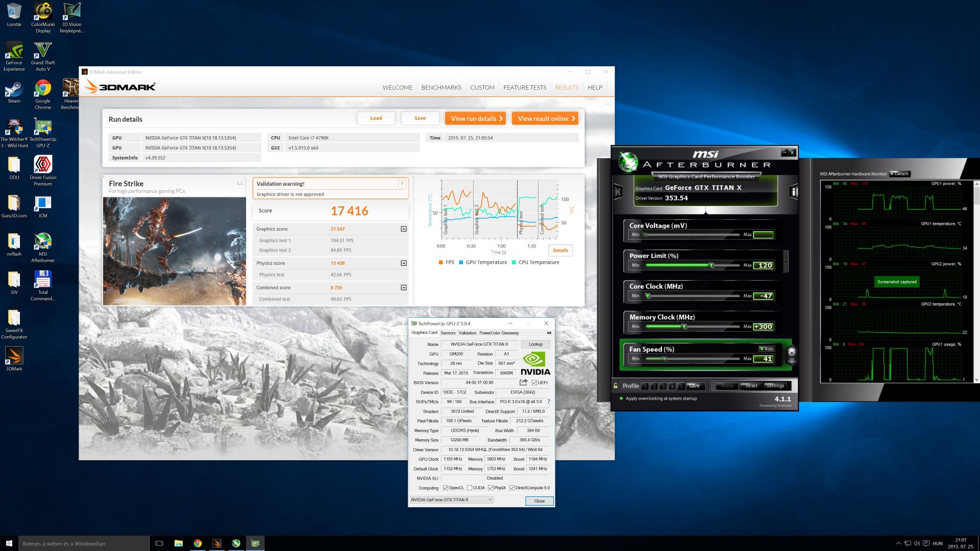Open Steam desktop shortcut
The width and height of the screenshot is (980, 551).
coord(14,91)
